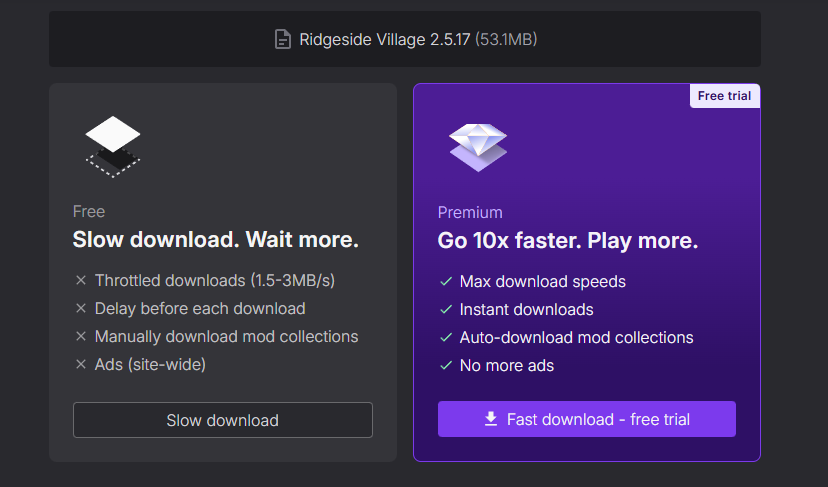Viewport: 828px width, 487px height.
Task: Click the download arrow icon in Fast download
Action: click(x=491, y=419)
